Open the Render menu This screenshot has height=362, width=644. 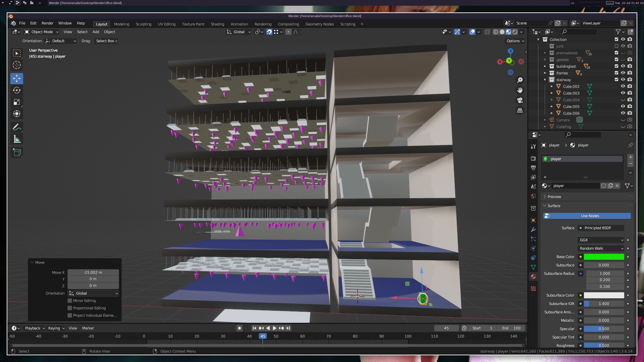click(47, 23)
